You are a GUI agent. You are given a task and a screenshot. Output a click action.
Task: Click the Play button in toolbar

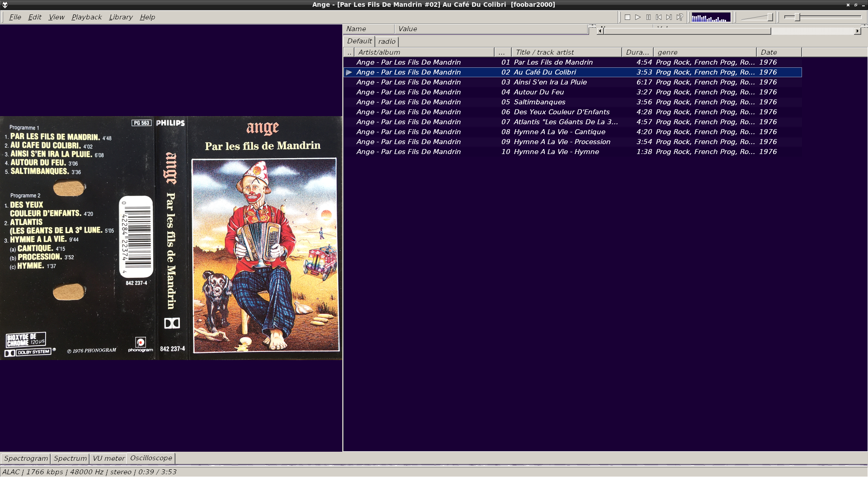[638, 17]
